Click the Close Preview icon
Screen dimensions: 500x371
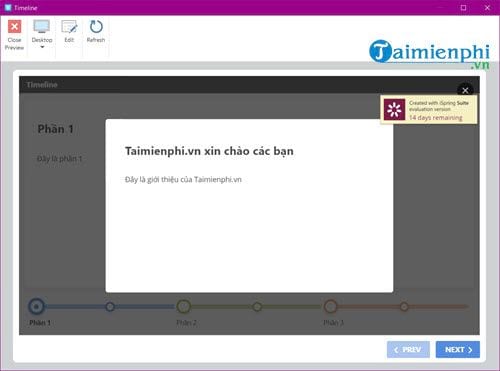[x=14, y=27]
